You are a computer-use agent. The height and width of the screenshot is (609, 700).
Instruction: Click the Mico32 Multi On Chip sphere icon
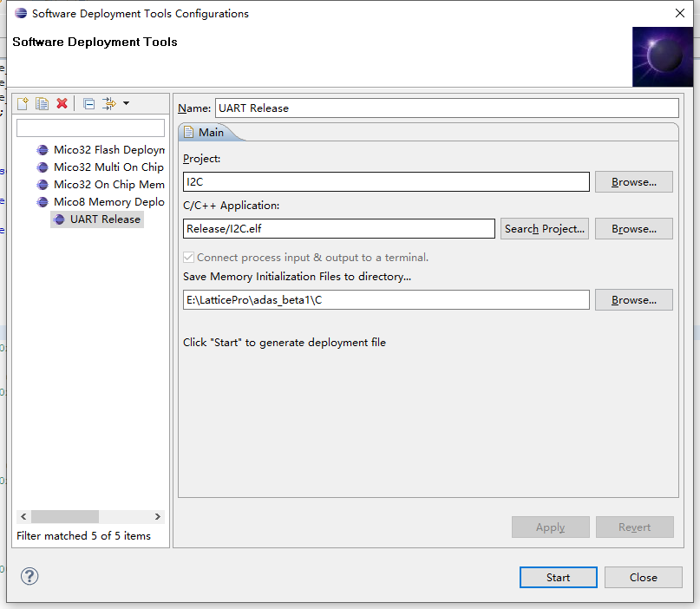43,167
